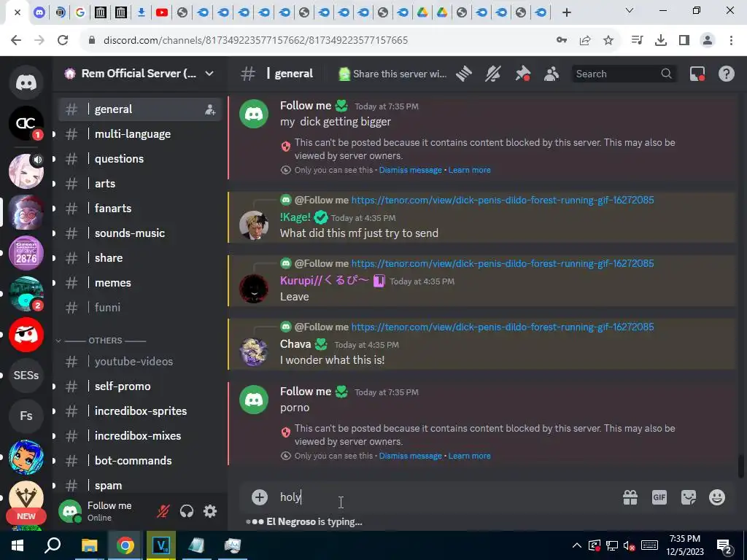Open the Santa hat character server icon

[x=26, y=212]
